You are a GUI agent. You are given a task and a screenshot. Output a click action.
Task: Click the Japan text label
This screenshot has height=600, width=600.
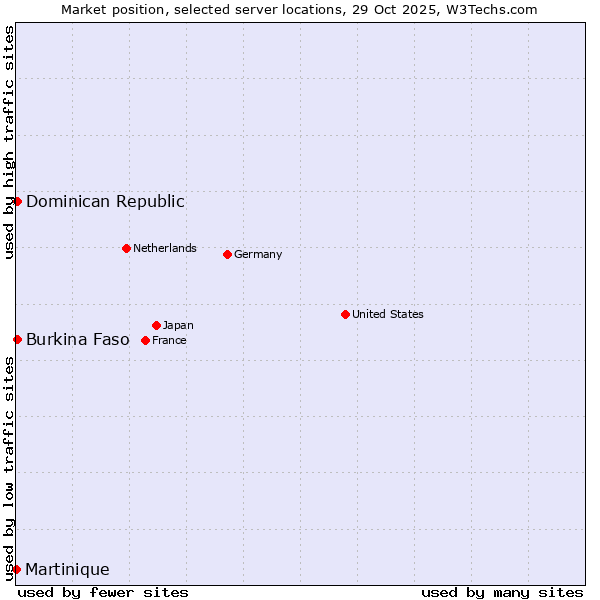click(178, 325)
